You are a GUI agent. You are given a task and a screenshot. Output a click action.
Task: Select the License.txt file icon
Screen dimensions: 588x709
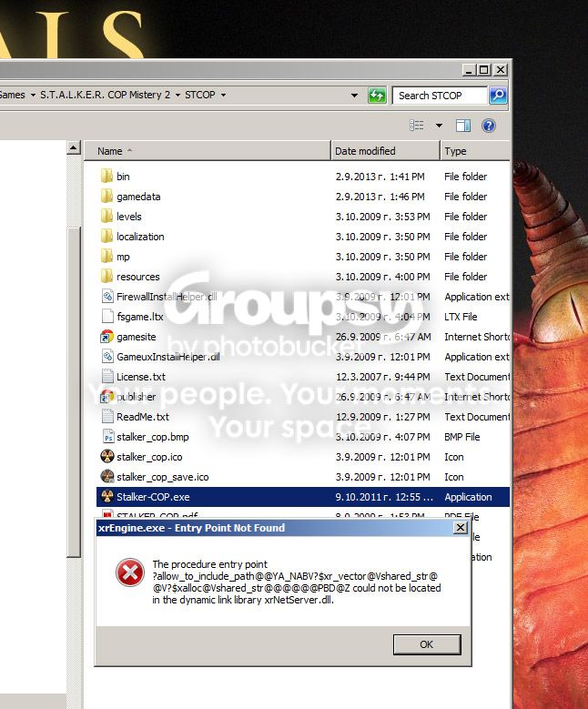click(x=107, y=376)
